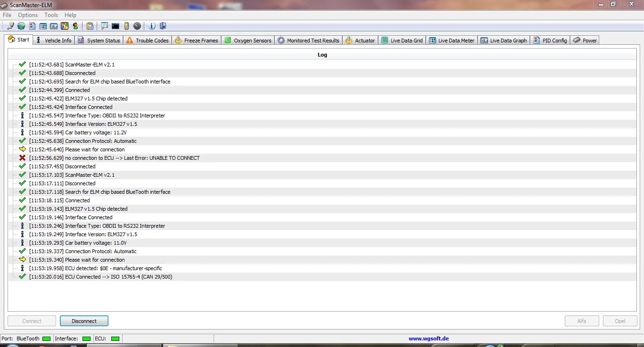Viewport: 644px width, 347px height.
Task: Click the Log column header
Action: [322, 55]
